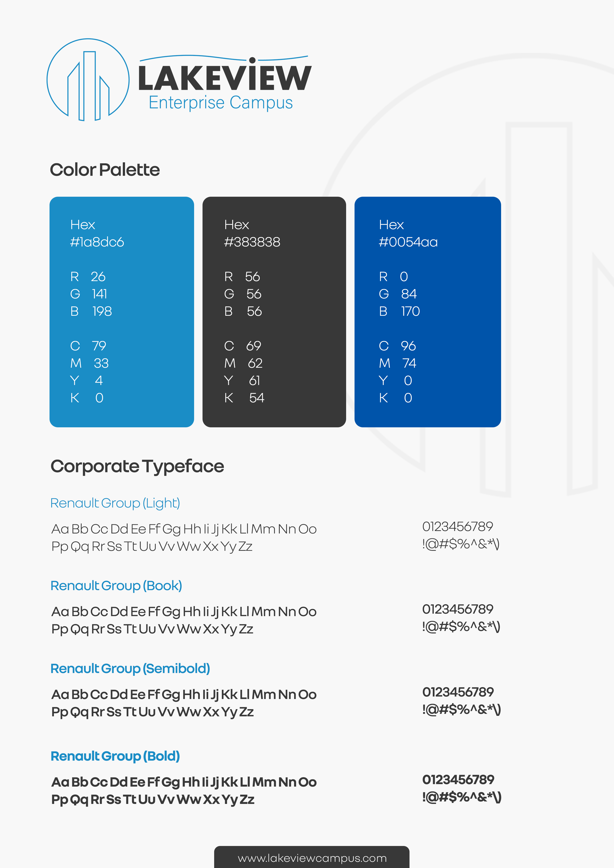Click the Renault Group (Bold) label
The image size is (614, 868).
pos(115,756)
